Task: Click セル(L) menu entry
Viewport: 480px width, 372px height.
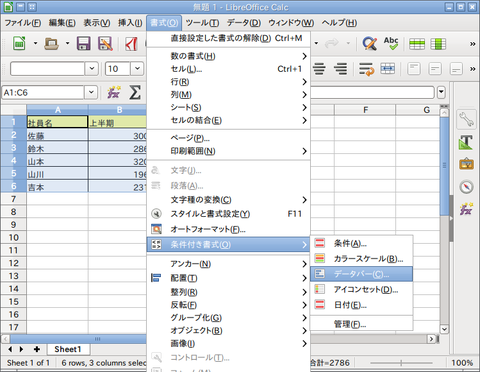Action: (229, 69)
